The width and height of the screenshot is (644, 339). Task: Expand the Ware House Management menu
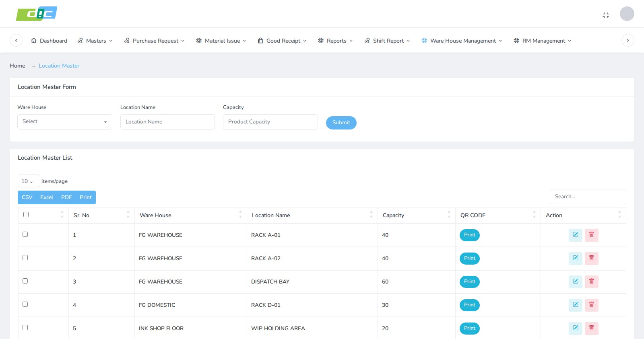click(x=462, y=41)
